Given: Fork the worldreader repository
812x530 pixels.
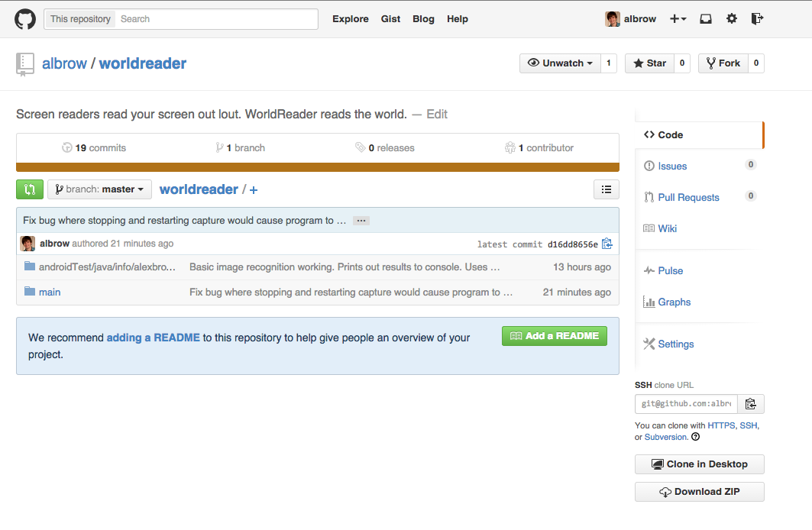Looking at the screenshot, I should click(x=723, y=63).
